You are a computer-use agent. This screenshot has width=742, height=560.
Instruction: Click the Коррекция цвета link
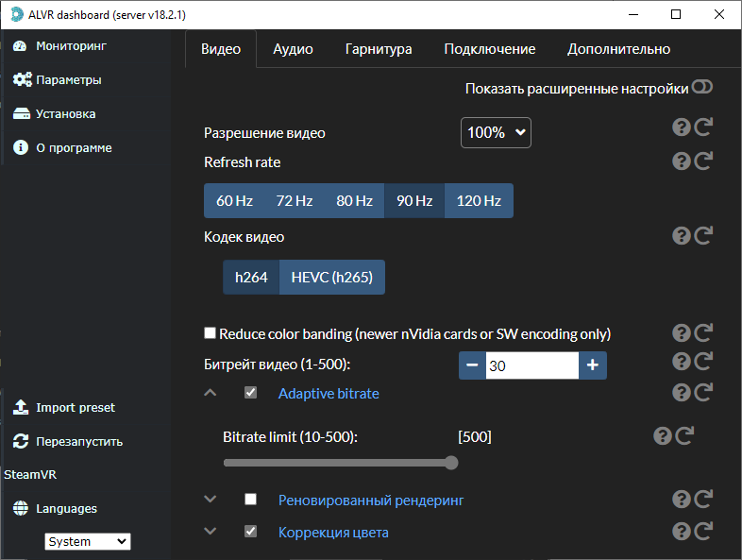click(333, 533)
